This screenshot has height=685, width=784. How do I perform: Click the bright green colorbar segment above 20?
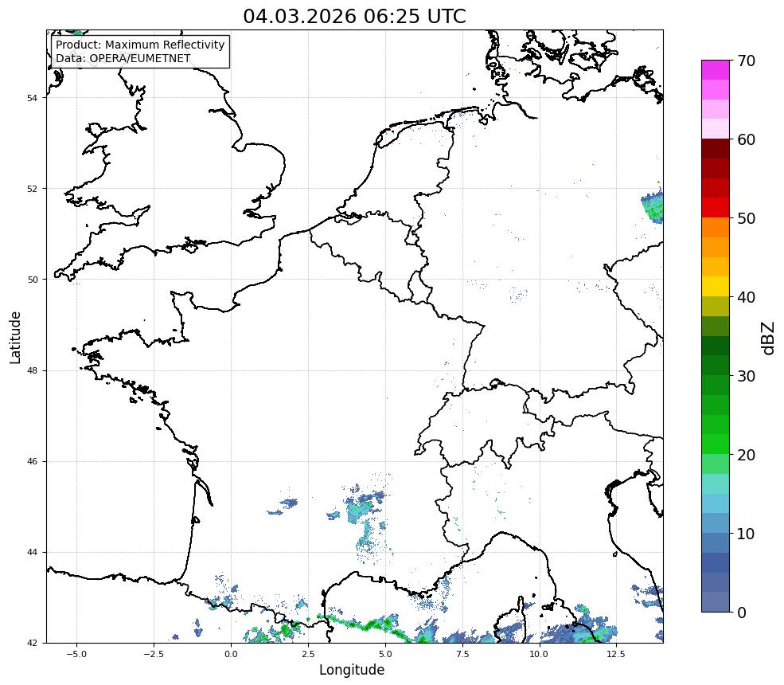click(716, 444)
